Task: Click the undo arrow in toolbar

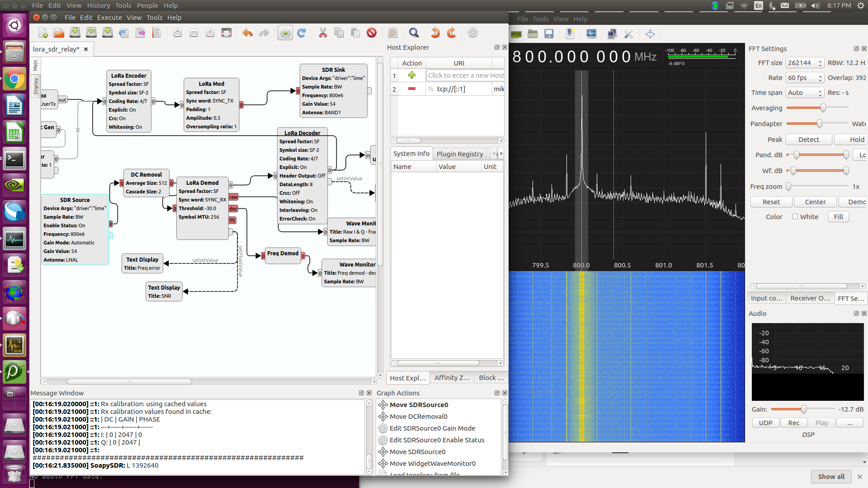Action: pos(247,33)
